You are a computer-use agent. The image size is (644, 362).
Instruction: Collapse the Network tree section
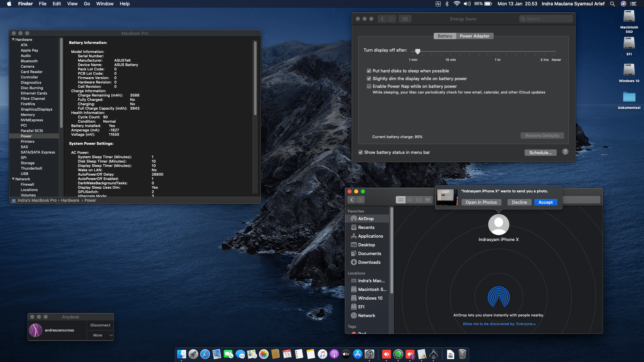(13, 179)
